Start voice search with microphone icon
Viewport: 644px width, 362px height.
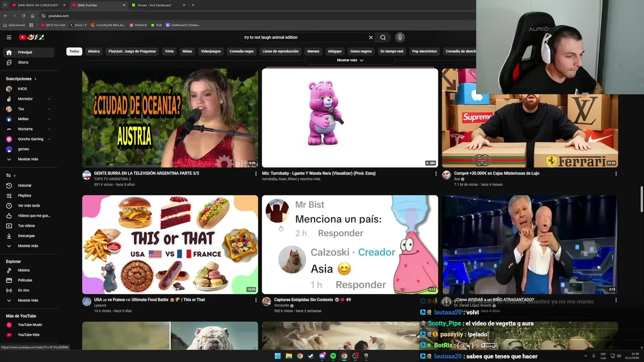[400, 37]
